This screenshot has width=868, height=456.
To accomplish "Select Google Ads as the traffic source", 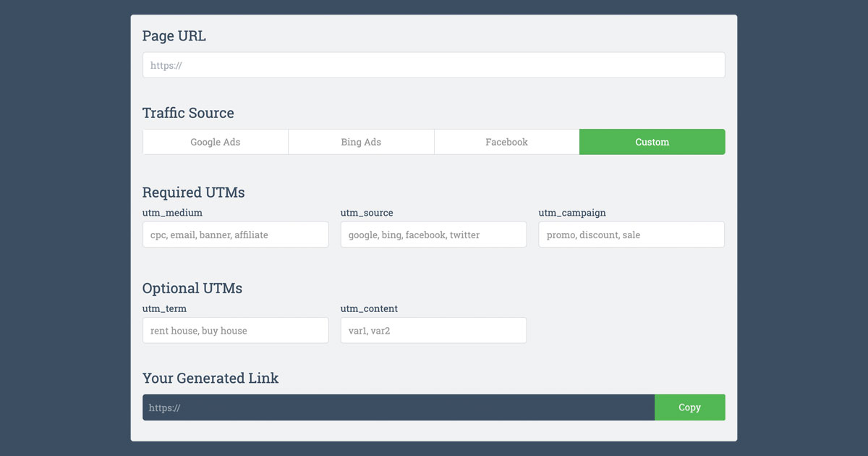I will point(215,142).
